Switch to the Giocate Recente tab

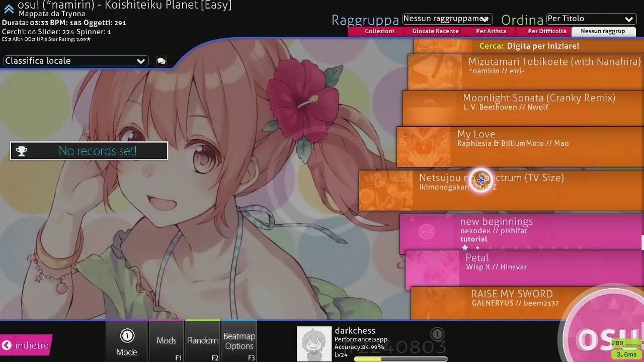pos(435,31)
